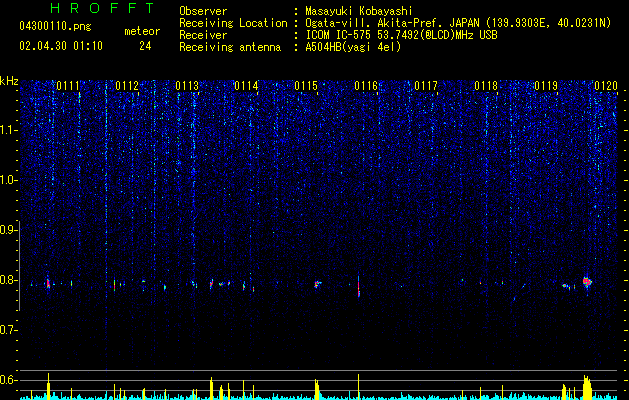Click the 0.8 kHz axis label

click(9, 280)
